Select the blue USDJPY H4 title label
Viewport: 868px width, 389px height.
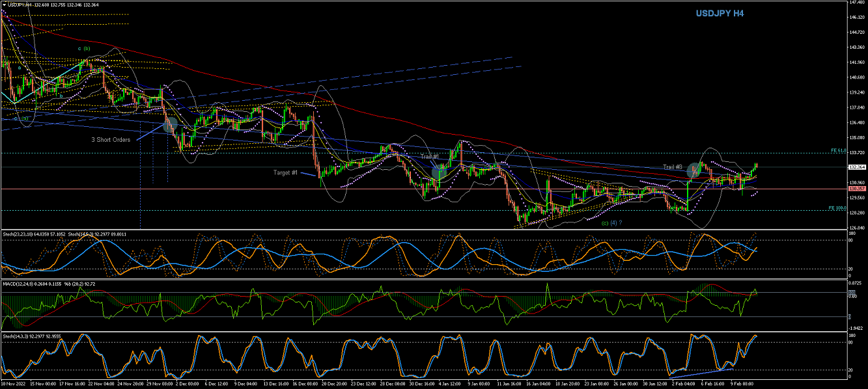(x=719, y=13)
